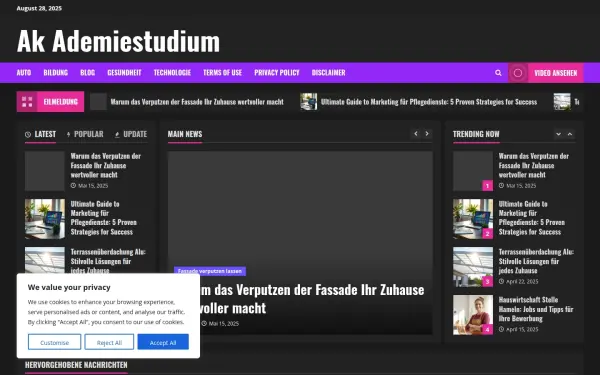Viewport: 600px width, 375px height.
Task: Click the Customise cookies button
Action: tap(54, 342)
